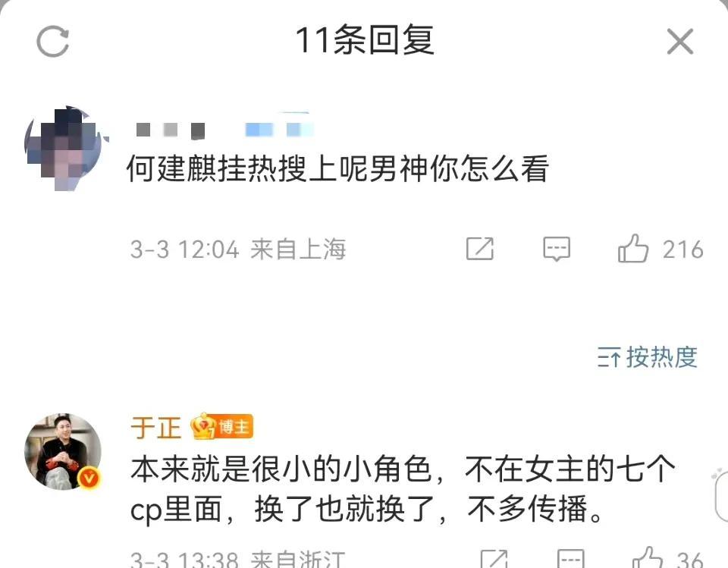The height and width of the screenshot is (568, 728).
Task: Share the first comment via forward icon
Action: [479, 249]
